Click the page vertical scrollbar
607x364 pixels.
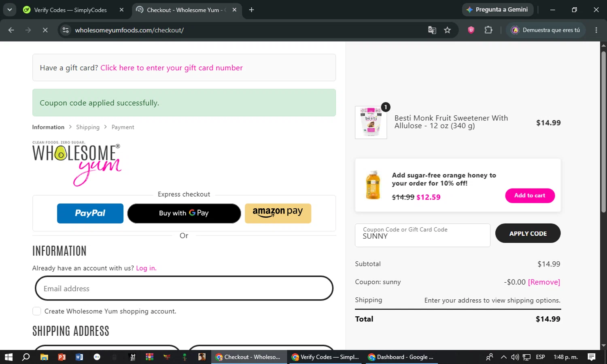tap(603, 131)
